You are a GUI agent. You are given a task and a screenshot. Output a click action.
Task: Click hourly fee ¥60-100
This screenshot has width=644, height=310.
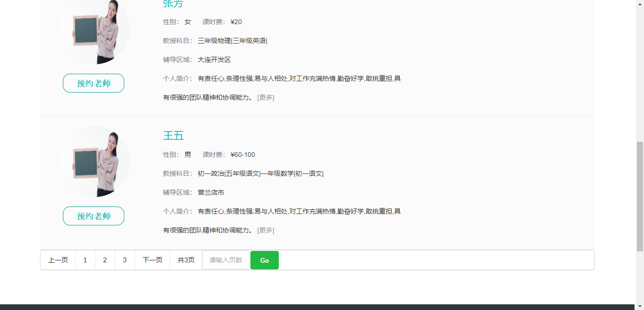pyautogui.click(x=243, y=155)
